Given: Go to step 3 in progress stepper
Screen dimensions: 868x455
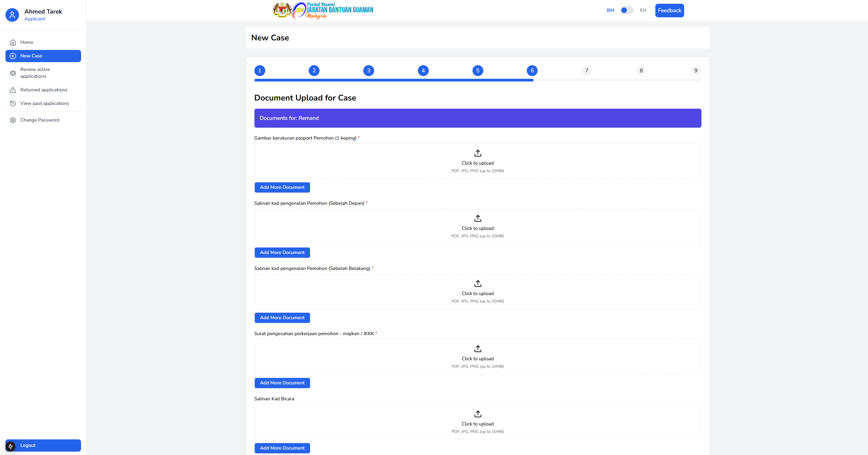Looking at the screenshot, I should click(368, 71).
